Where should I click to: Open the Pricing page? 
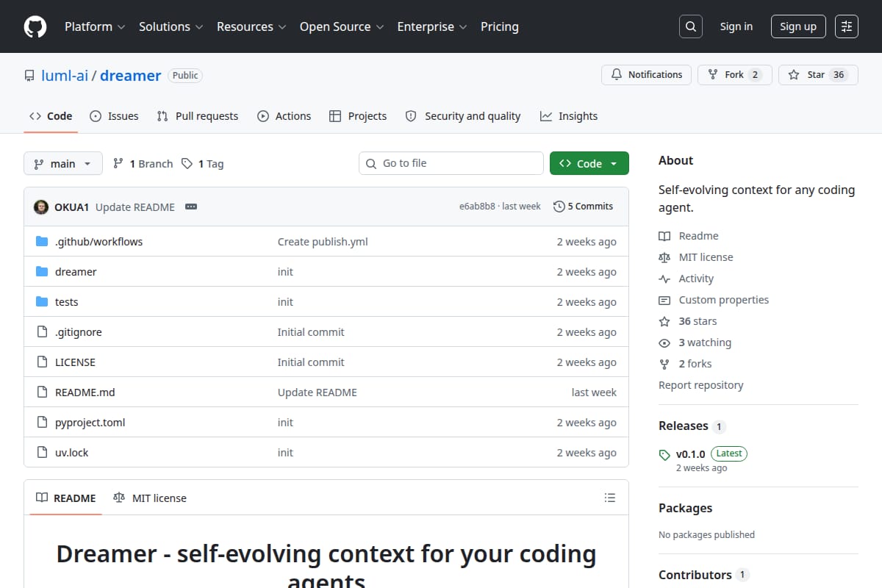tap(500, 26)
